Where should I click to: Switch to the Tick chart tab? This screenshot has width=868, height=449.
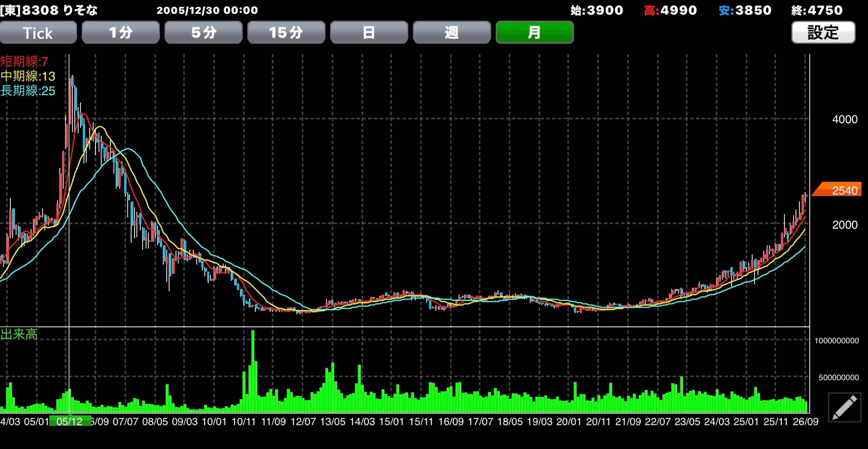coord(38,32)
